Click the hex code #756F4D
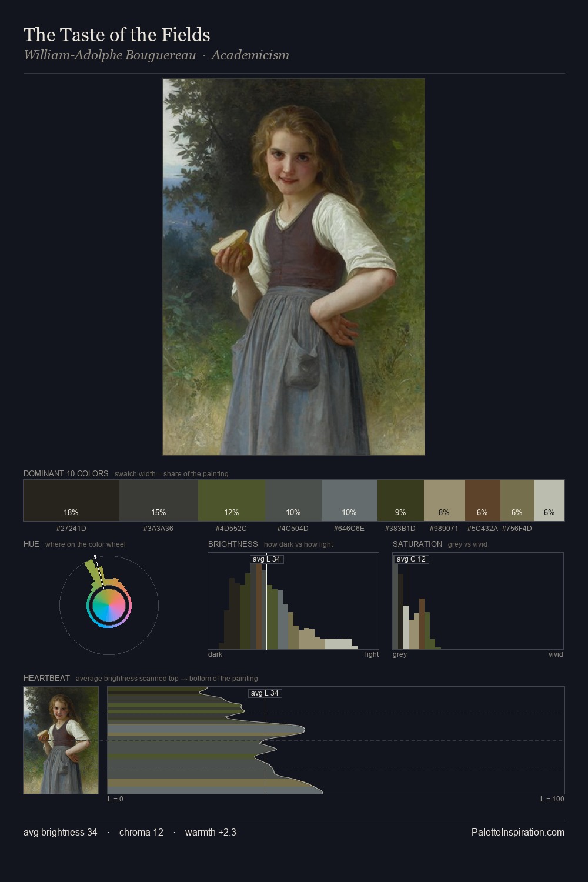Viewport: 588px width, 882px height. (517, 529)
